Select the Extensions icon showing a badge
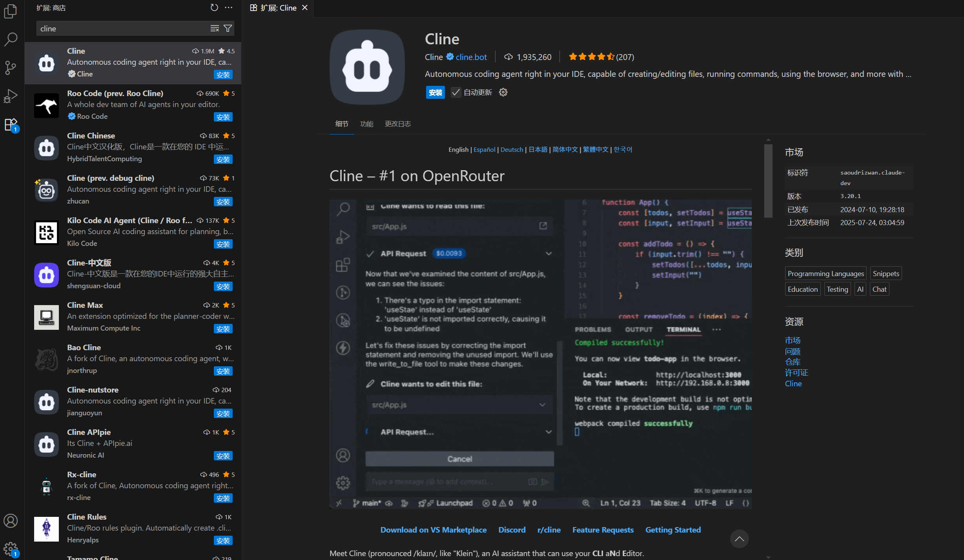964x560 pixels. pyautogui.click(x=11, y=125)
